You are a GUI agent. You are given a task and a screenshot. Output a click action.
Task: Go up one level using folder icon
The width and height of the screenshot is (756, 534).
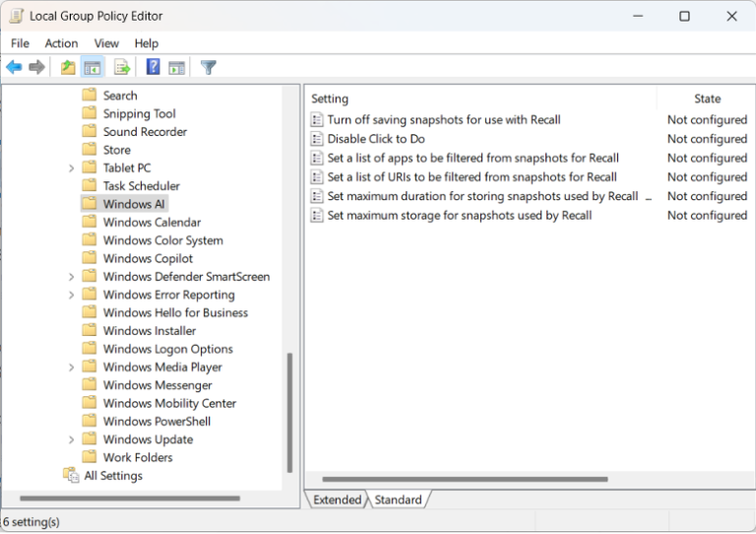67,67
